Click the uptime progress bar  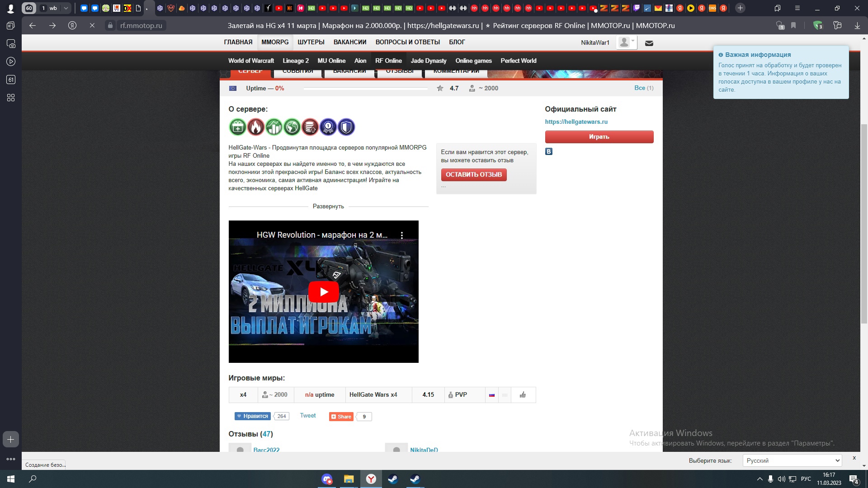365,89
